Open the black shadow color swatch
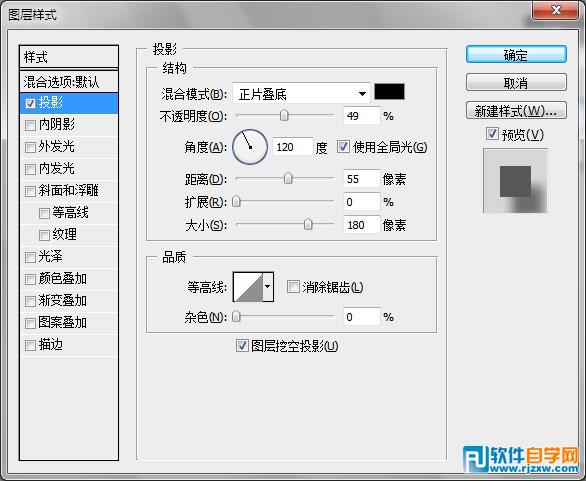This screenshot has width=586, height=481. coord(389,92)
